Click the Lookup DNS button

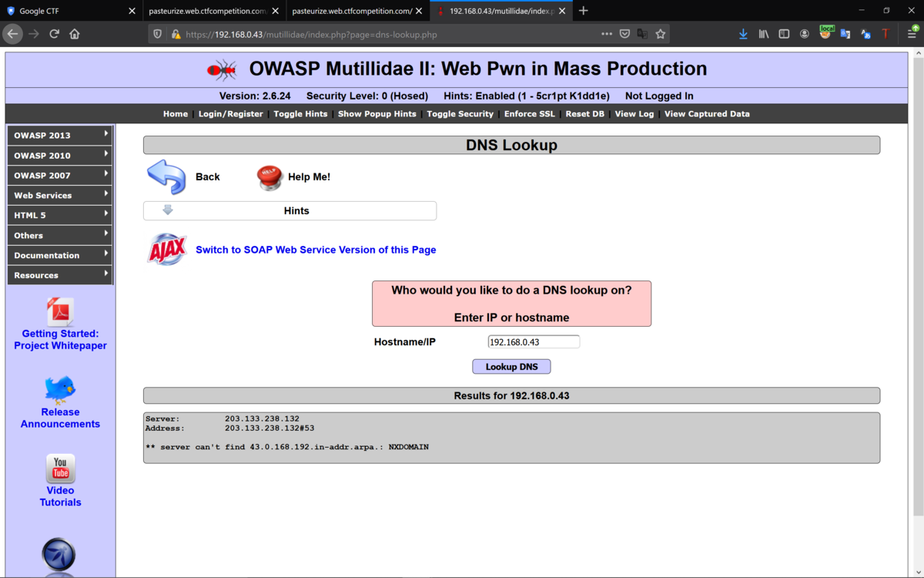(x=511, y=367)
